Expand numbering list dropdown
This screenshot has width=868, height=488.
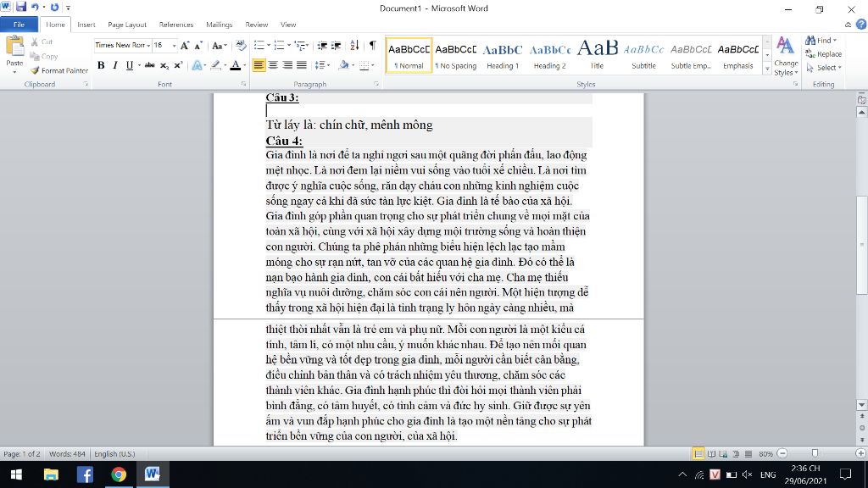click(288, 46)
